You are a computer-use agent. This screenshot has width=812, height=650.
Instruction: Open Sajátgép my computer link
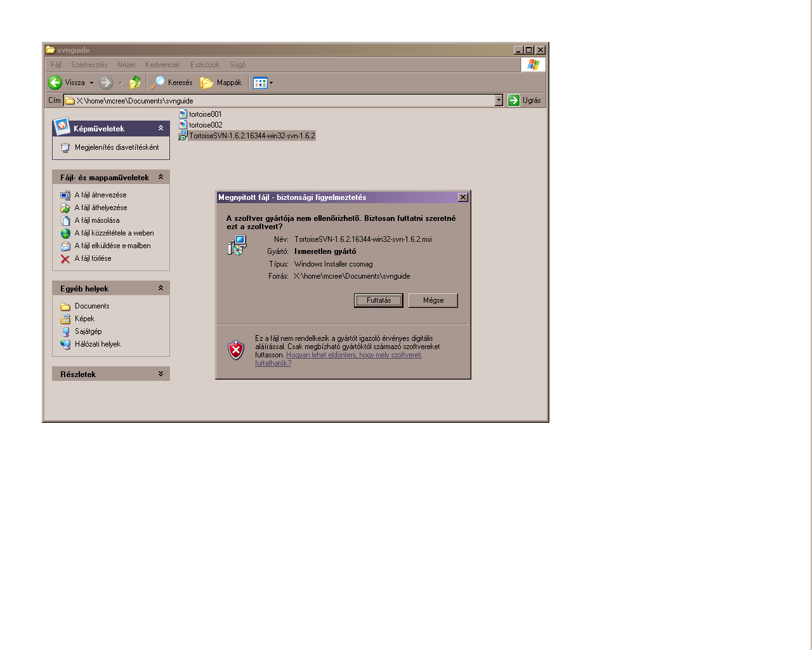click(88, 331)
